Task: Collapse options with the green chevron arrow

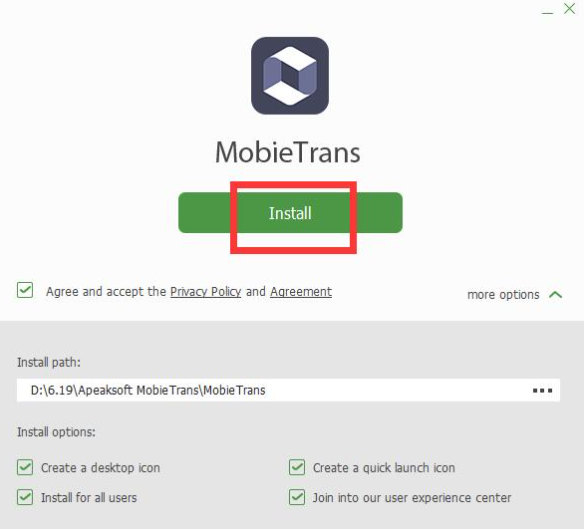Action: 555,295
